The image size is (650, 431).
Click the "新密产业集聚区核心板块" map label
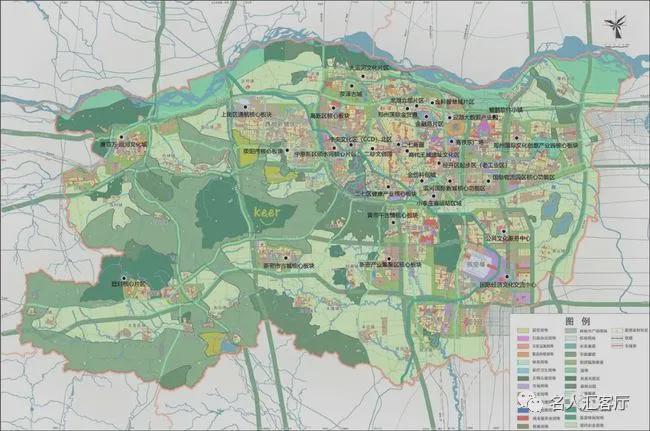point(390,264)
